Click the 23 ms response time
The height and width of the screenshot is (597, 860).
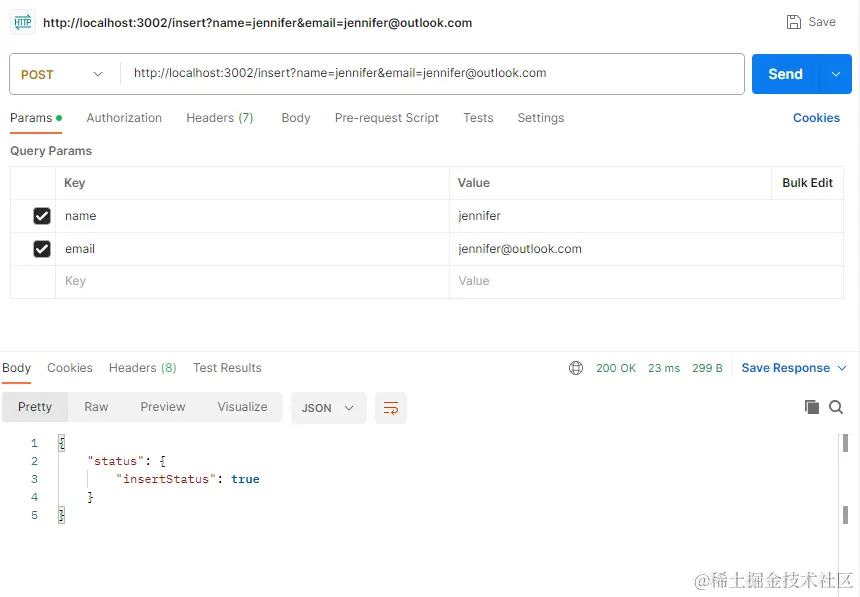(664, 368)
